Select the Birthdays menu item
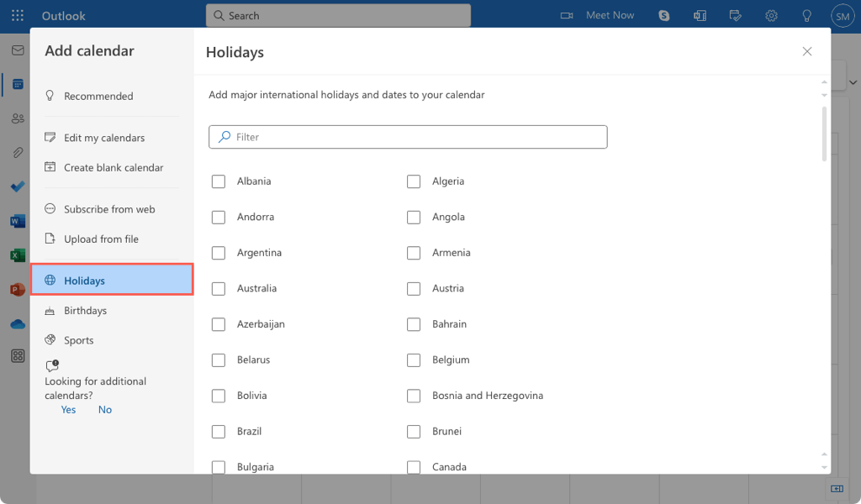This screenshot has height=504, width=861. point(85,311)
